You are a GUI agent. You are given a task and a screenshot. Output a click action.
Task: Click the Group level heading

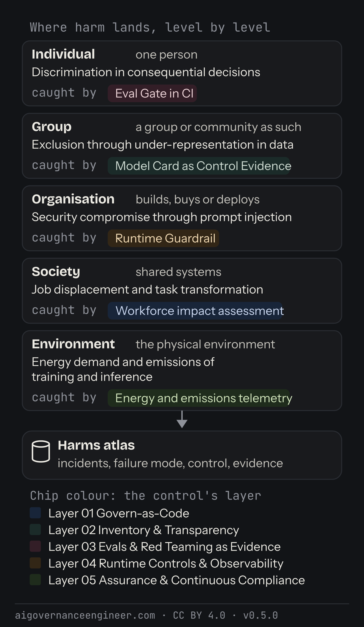point(51,127)
